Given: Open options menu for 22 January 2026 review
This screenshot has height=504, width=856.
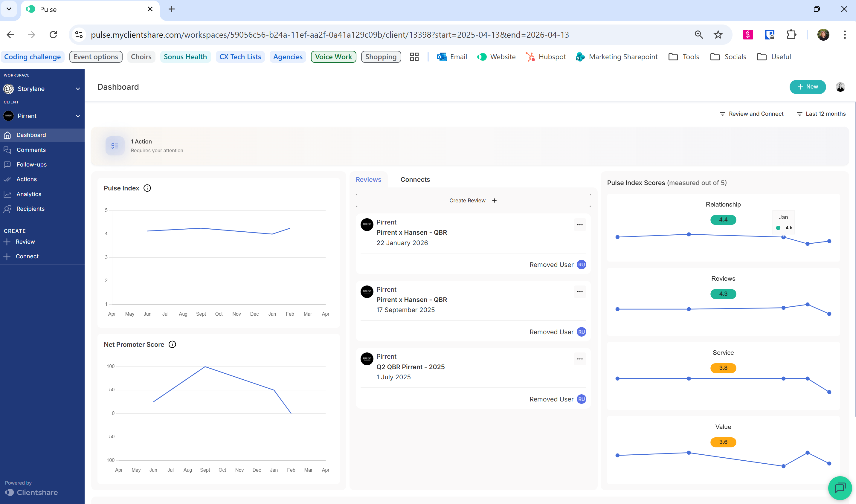Looking at the screenshot, I should (579, 225).
